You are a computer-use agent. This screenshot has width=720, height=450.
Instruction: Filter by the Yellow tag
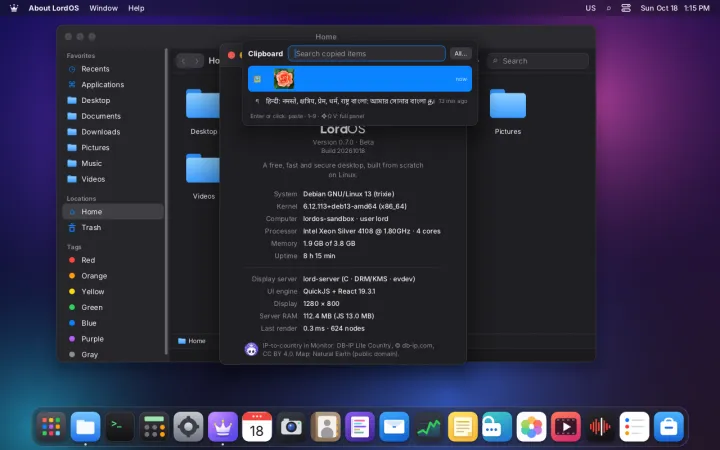(112, 292)
